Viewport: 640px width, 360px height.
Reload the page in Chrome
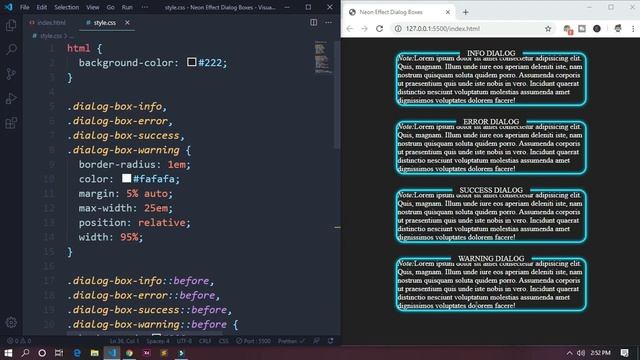(x=380, y=29)
